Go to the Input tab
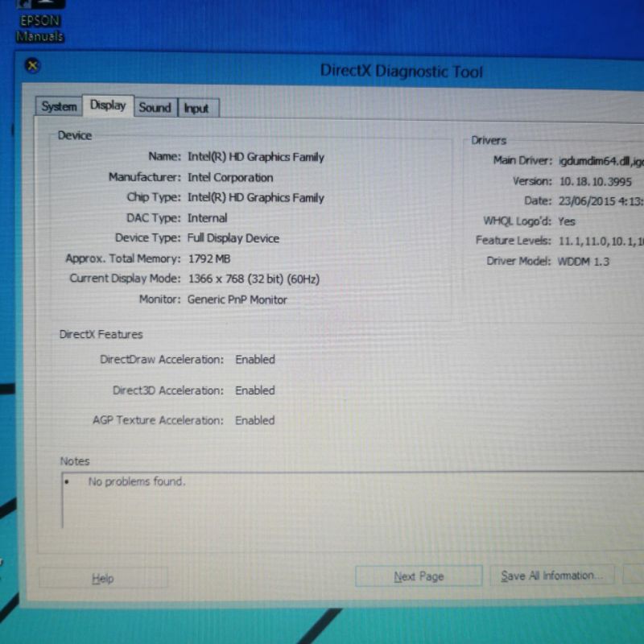Viewport: 644px width, 644px height. [x=196, y=108]
